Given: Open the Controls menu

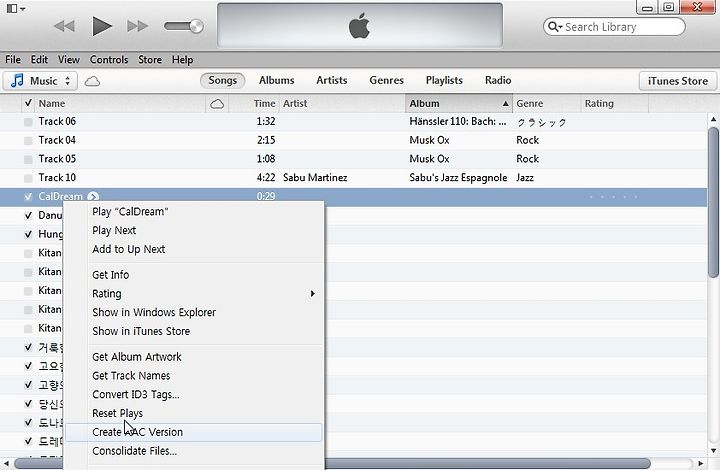Looking at the screenshot, I should pyautogui.click(x=109, y=60).
